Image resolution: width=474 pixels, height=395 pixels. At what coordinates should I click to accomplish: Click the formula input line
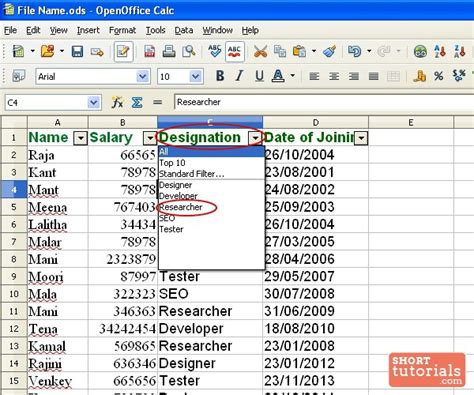click(324, 102)
